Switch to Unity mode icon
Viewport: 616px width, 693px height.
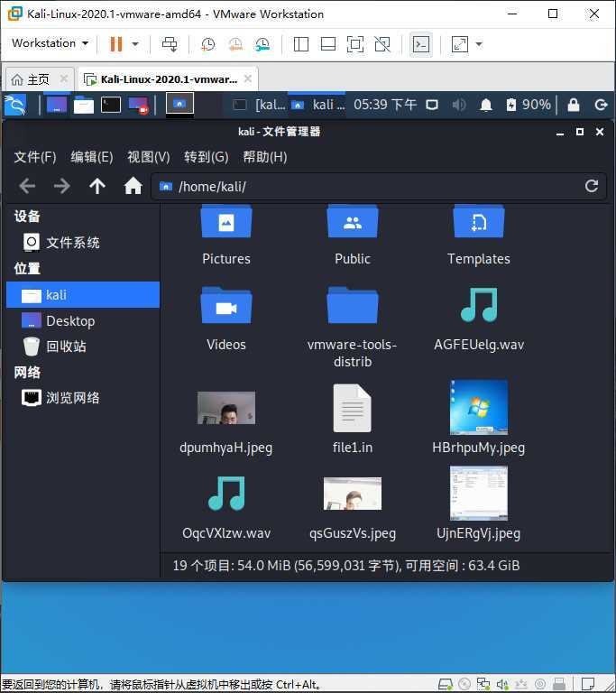[382, 43]
